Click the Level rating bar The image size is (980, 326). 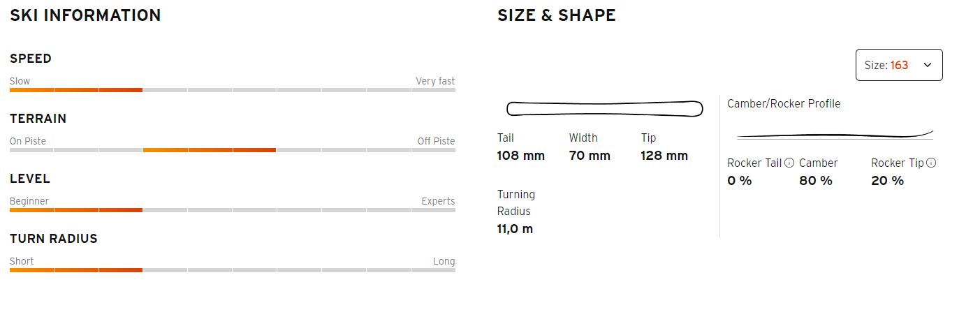click(x=233, y=210)
